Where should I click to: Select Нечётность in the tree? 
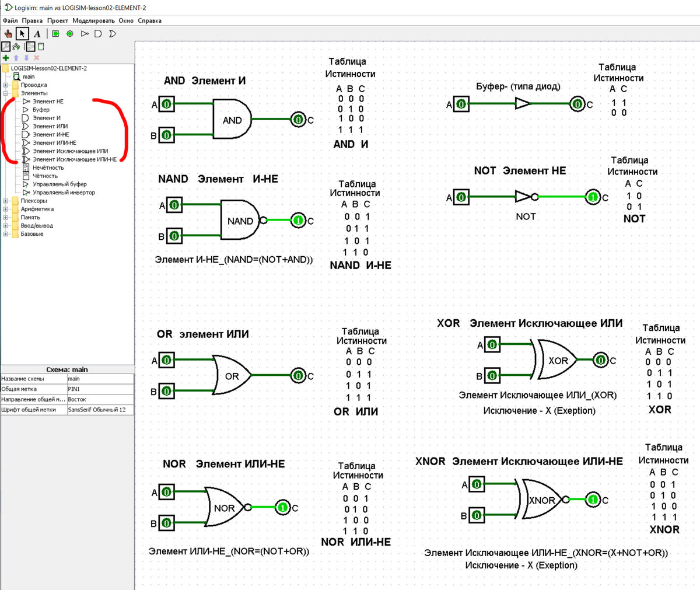tap(43, 167)
